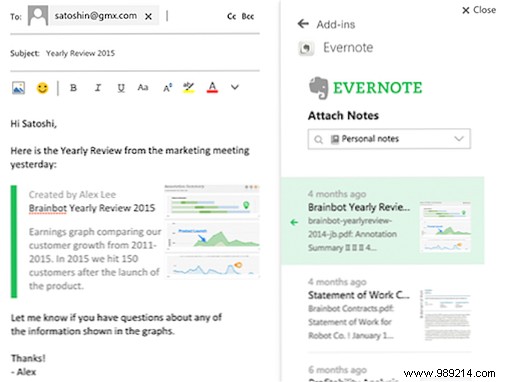The image size is (510, 382).
Task: Click the Earnings graph description text
Action: point(95,259)
